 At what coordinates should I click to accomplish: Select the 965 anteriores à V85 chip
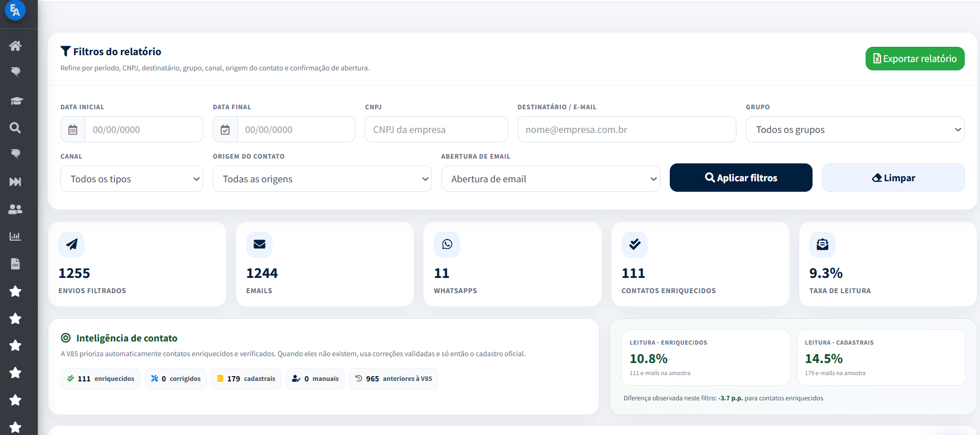[x=394, y=379]
